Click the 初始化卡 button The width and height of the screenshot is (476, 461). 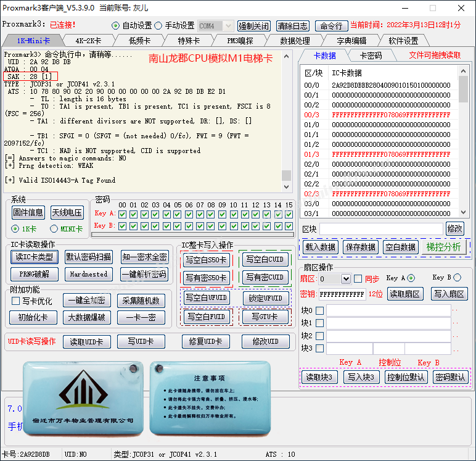(33, 318)
